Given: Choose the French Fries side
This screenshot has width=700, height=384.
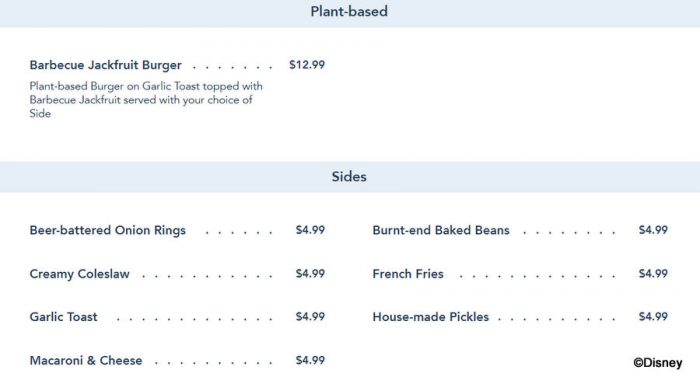Looking at the screenshot, I should point(408,274).
